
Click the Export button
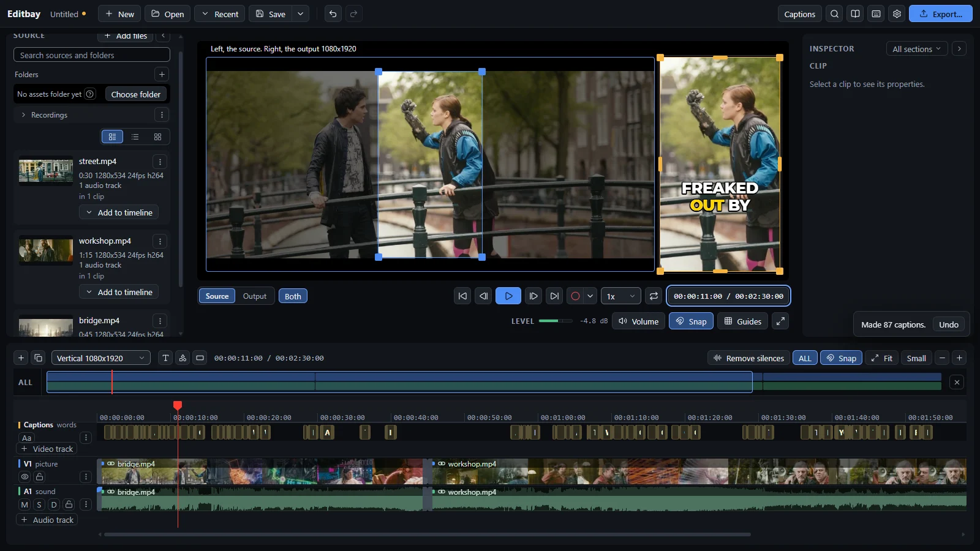[x=940, y=14]
